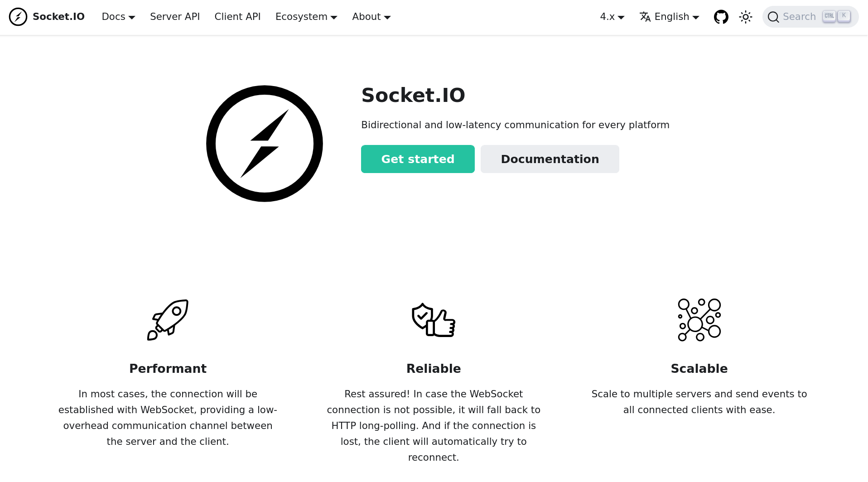
Task: Open the 4.x version selector
Action: 612,17
